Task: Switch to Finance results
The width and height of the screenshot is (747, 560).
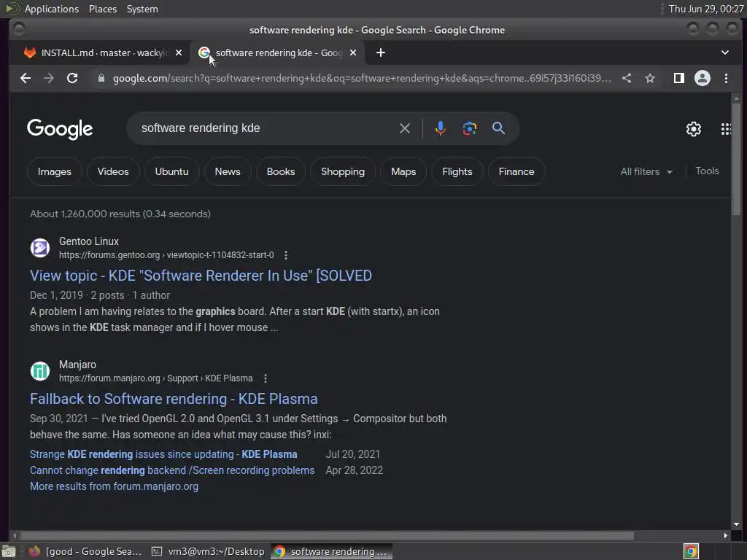Action: [x=516, y=171]
